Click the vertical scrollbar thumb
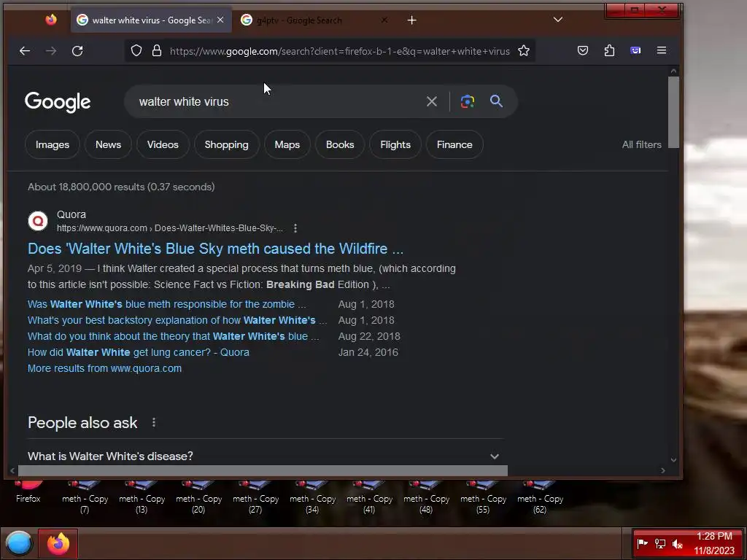 coord(673,112)
